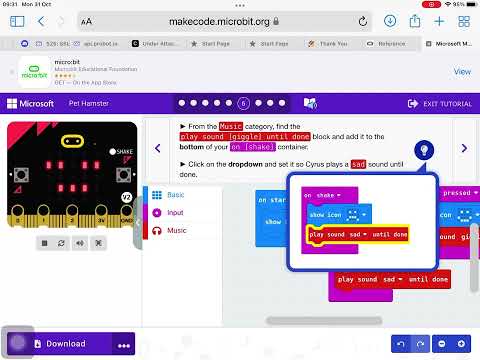Open Safari downloads list
The height and width of the screenshot is (360, 480).
[390, 21]
